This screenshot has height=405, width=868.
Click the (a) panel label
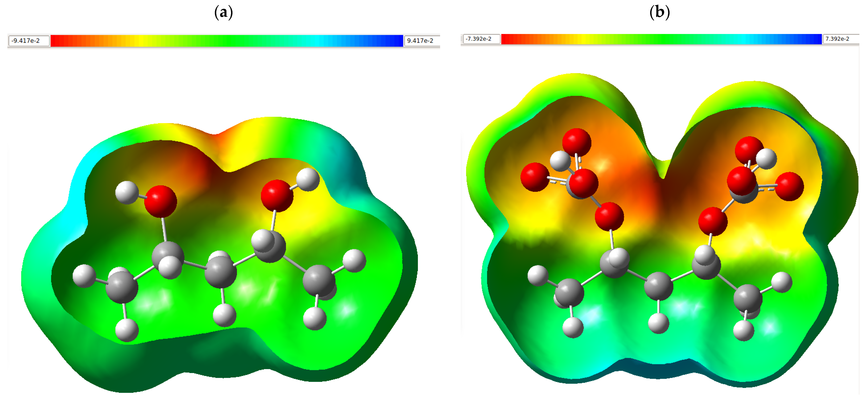223,12
